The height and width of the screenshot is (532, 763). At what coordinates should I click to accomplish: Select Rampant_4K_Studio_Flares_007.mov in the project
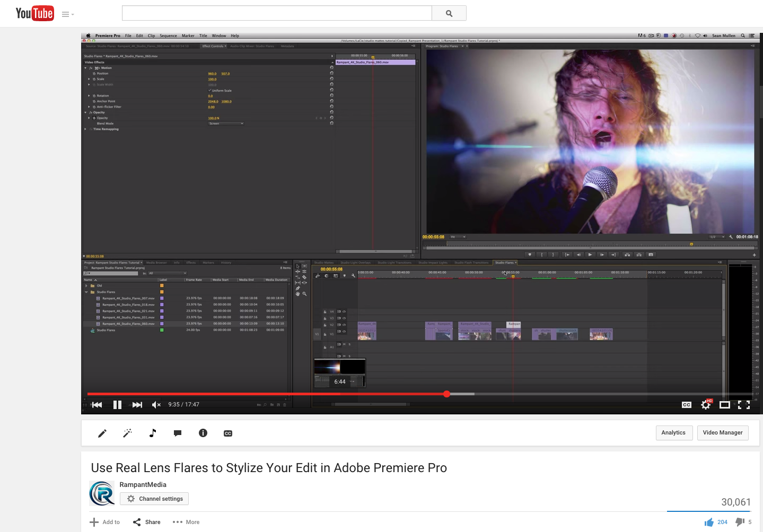[128, 298]
